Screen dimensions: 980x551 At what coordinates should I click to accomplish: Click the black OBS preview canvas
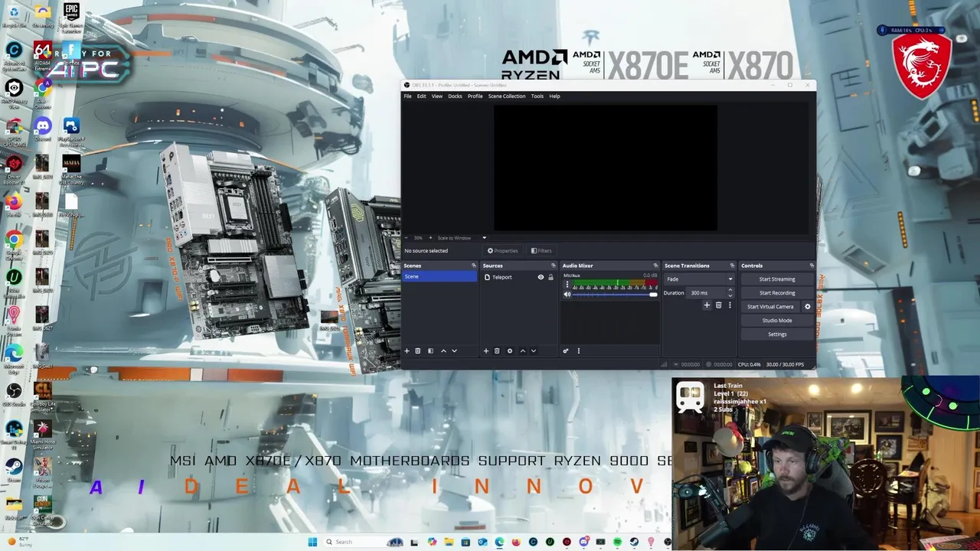(606, 168)
